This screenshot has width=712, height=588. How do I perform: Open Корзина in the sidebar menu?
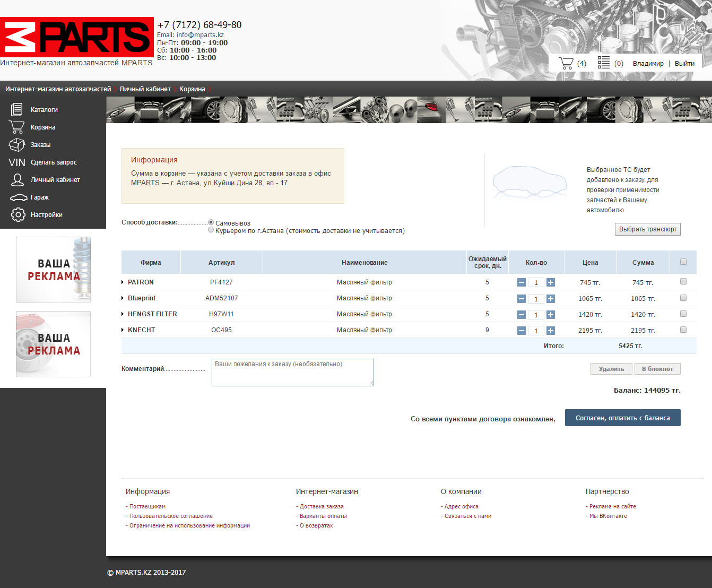[43, 127]
